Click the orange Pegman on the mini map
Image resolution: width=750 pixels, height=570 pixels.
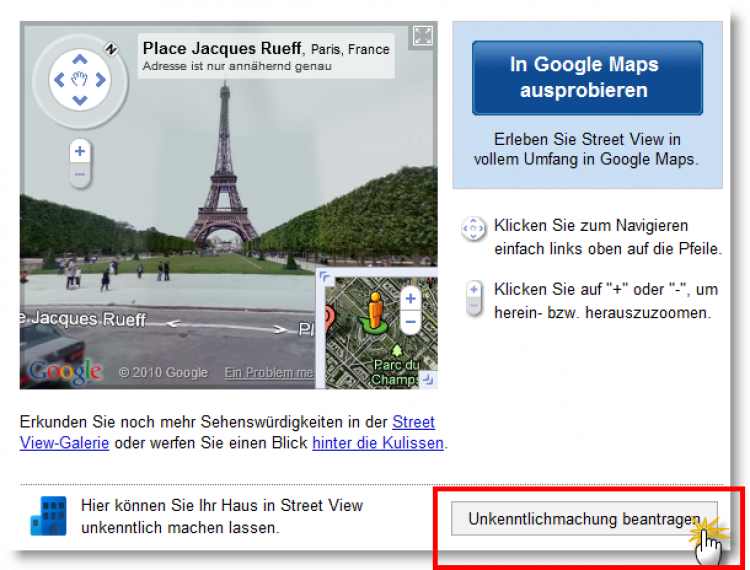[374, 310]
